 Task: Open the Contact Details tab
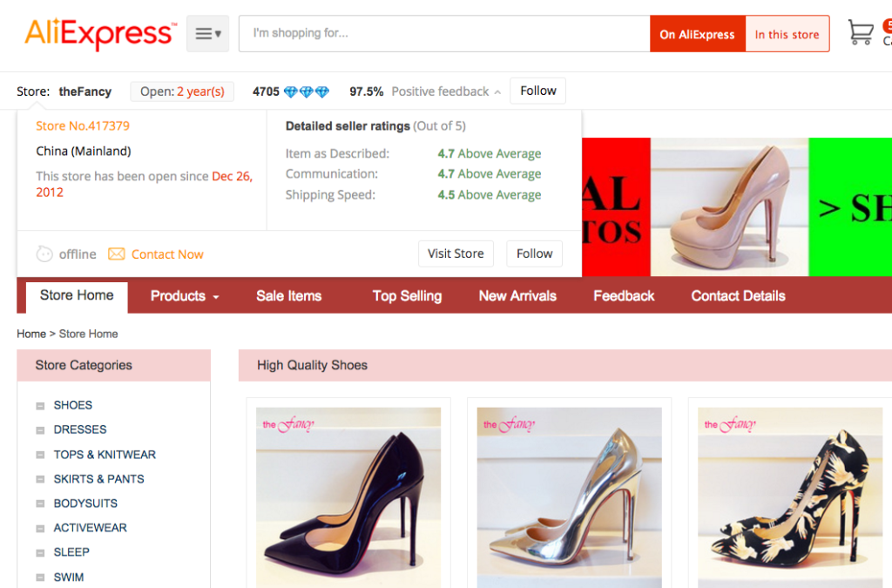[x=739, y=296]
